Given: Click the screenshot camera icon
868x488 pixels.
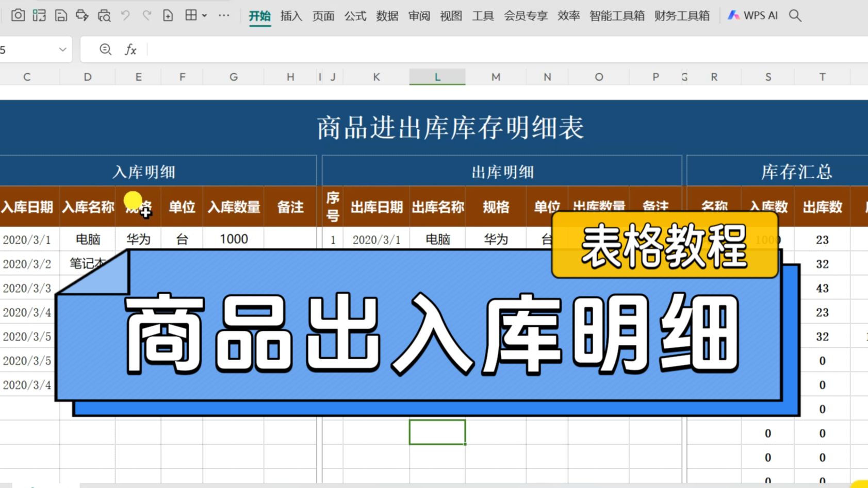Looking at the screenshot, I should click(18, 15).
